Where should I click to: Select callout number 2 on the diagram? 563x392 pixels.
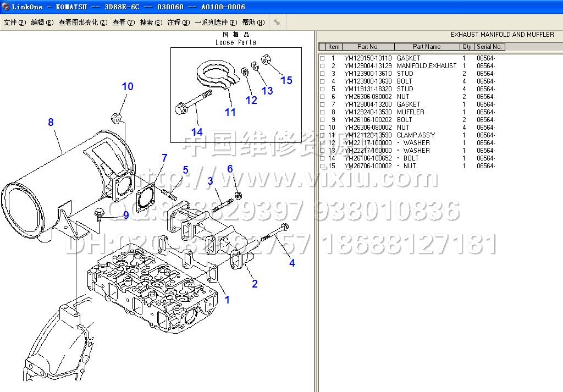click(x=255, y=284)
